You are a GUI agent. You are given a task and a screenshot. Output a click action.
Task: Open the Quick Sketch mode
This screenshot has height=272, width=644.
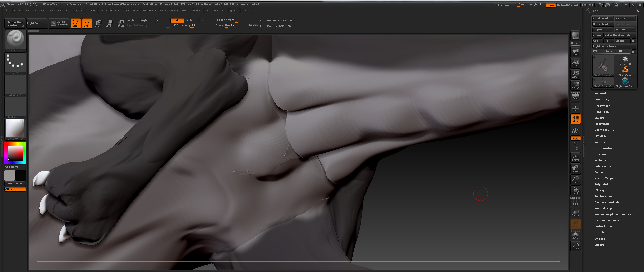tap(59, 23)
